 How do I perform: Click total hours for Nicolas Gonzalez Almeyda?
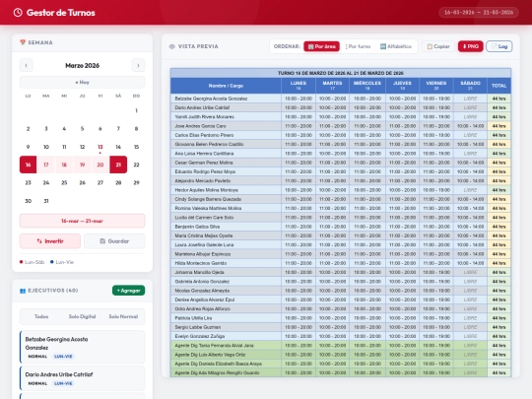[x=499, y=291]
